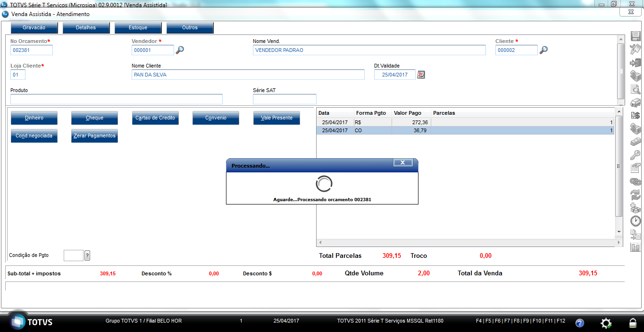Open the Detalhes menu
This screenshot has width=644, height=332.
[86, 28]
